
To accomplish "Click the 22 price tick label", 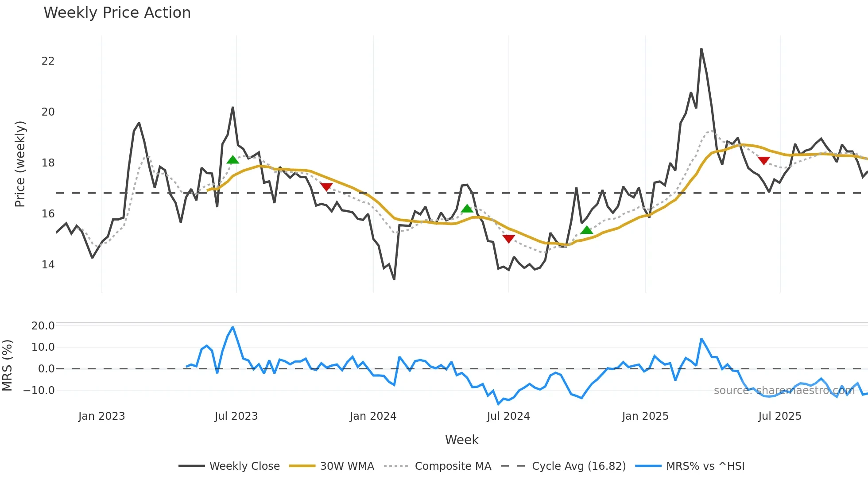I will (x=48, y=61).
